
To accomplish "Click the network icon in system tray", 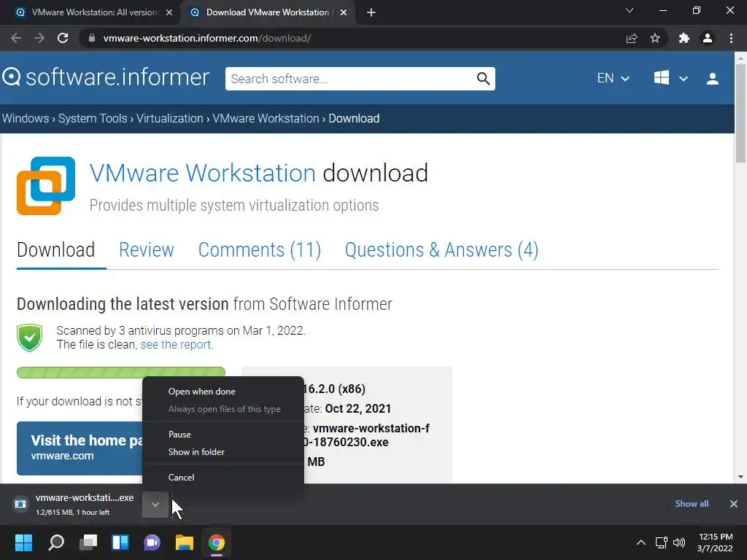I will pyautogui.click(x=661, y=542).
